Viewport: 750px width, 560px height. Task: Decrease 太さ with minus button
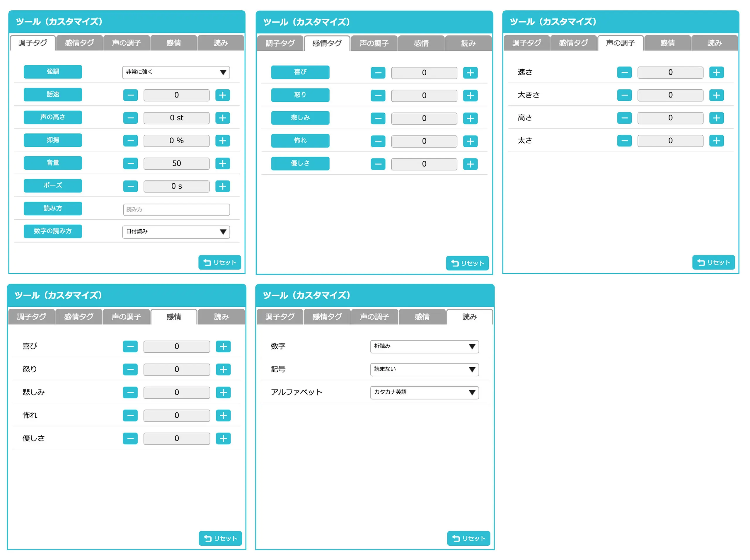(625, 141)
